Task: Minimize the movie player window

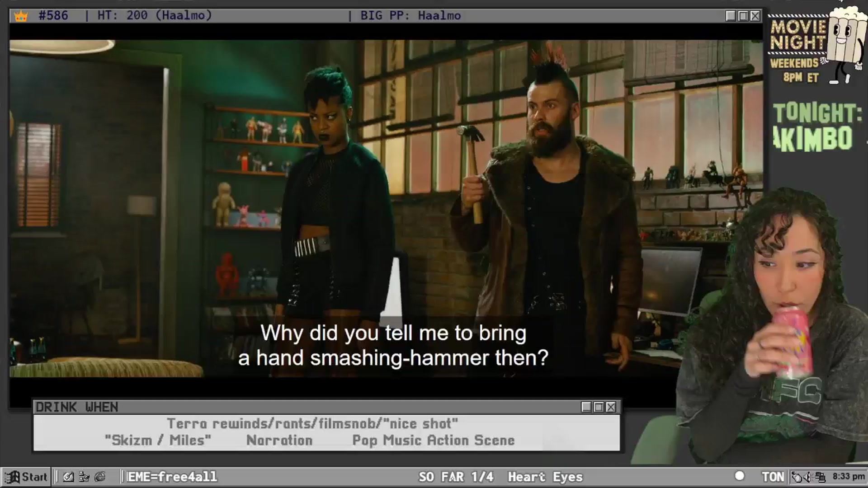Action: click(731, 16)
